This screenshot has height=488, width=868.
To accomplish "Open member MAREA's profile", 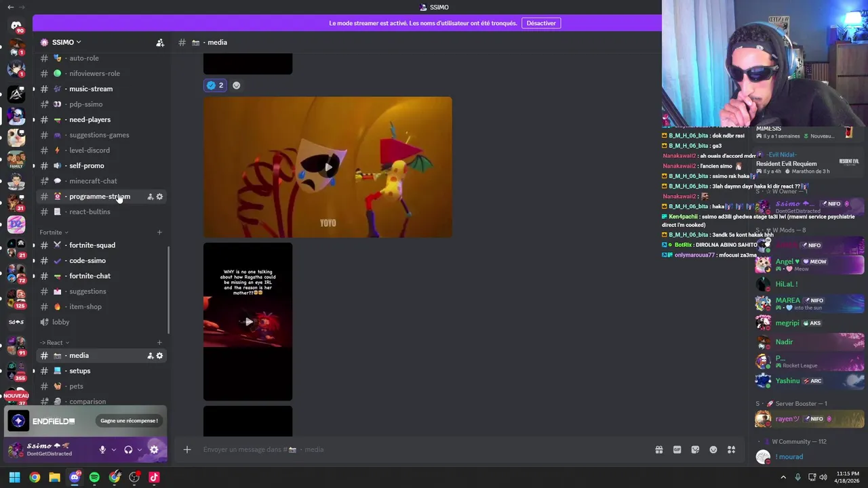I will tap(809, 304).
